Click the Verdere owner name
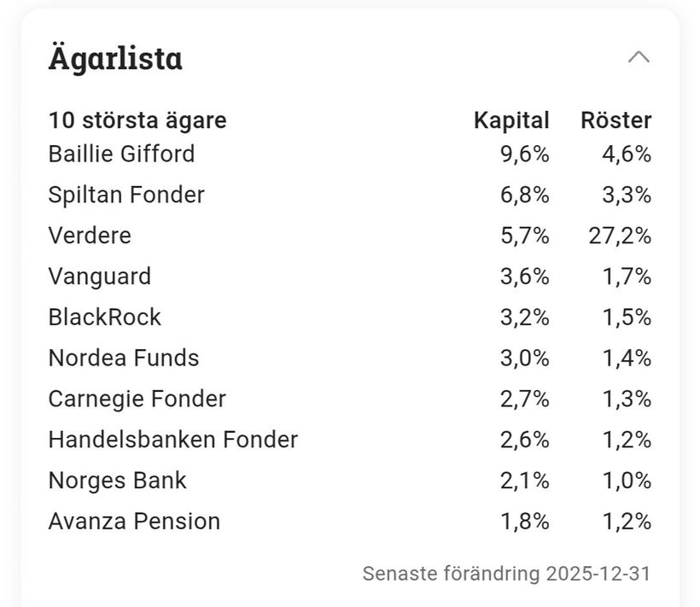This screenshot has height=607, width=700. (90, 236)
